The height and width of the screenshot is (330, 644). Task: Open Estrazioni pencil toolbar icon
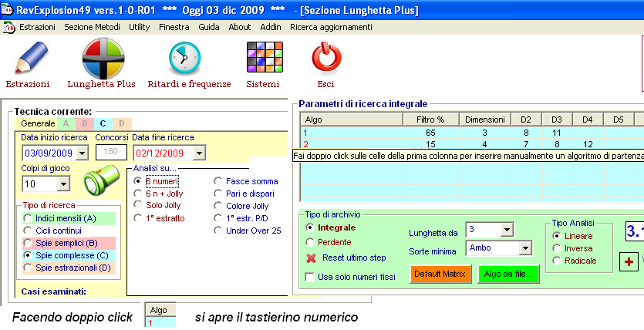pos(30,58)
